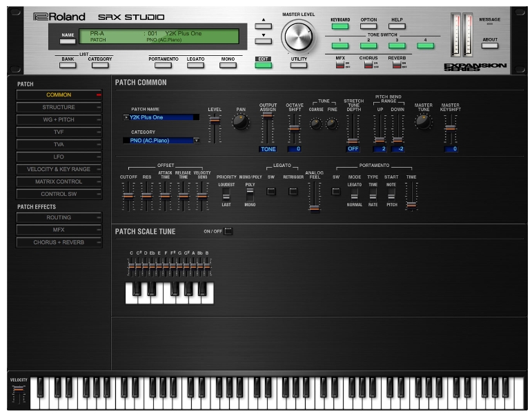Open the CHORUS + REVERB tab
Image resolution: width=532 pixels, height=416 pixels.
tap(59, 242)
